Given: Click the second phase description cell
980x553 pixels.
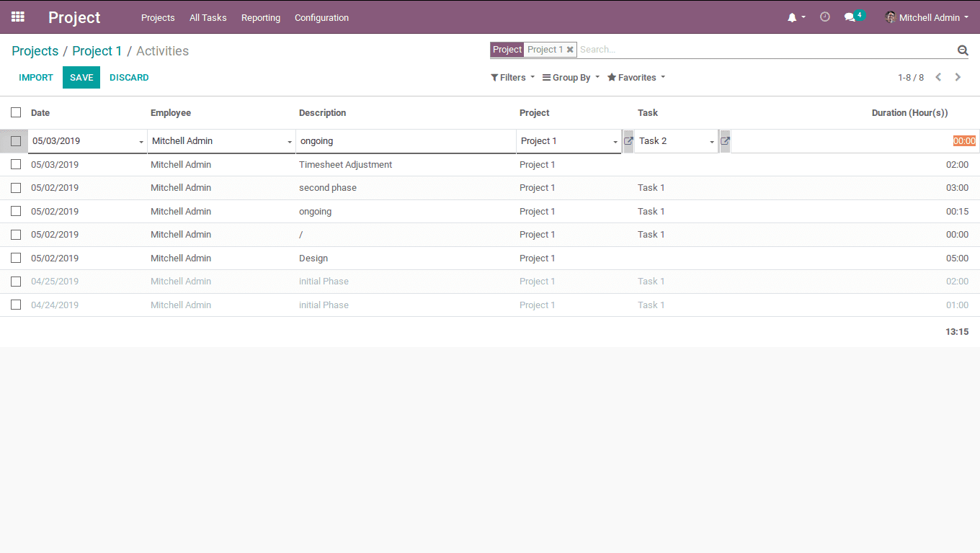Looking at the screenshot, I should (x=328, y=188).
